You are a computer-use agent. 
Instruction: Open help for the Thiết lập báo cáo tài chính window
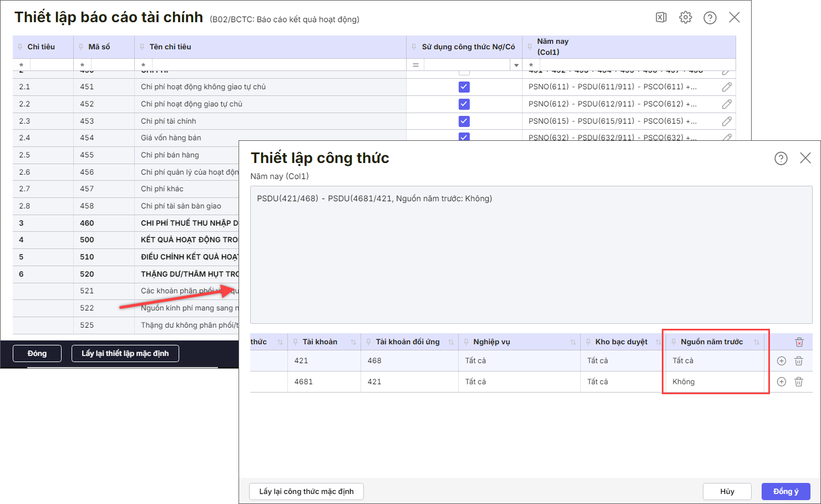point(710,18)
